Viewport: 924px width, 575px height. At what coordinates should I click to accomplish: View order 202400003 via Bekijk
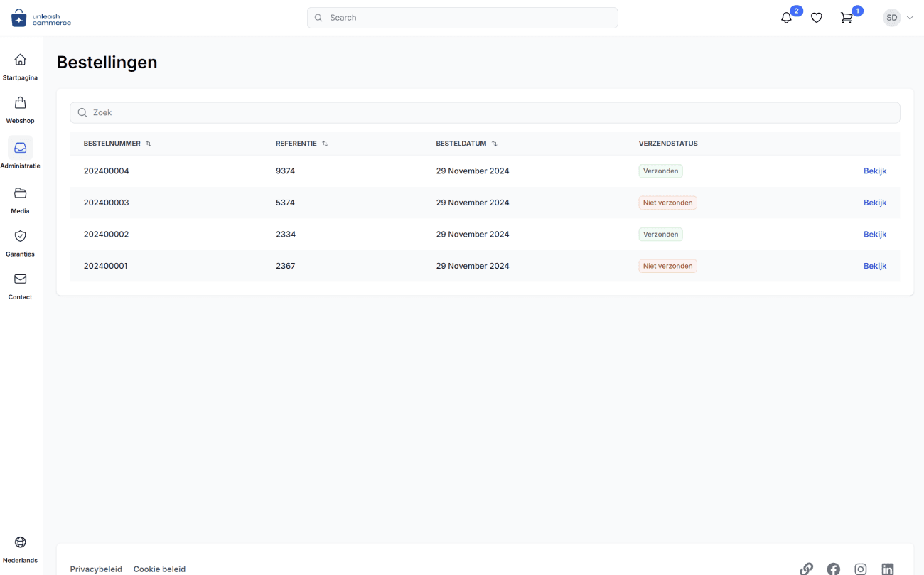(x=875, y=203)
